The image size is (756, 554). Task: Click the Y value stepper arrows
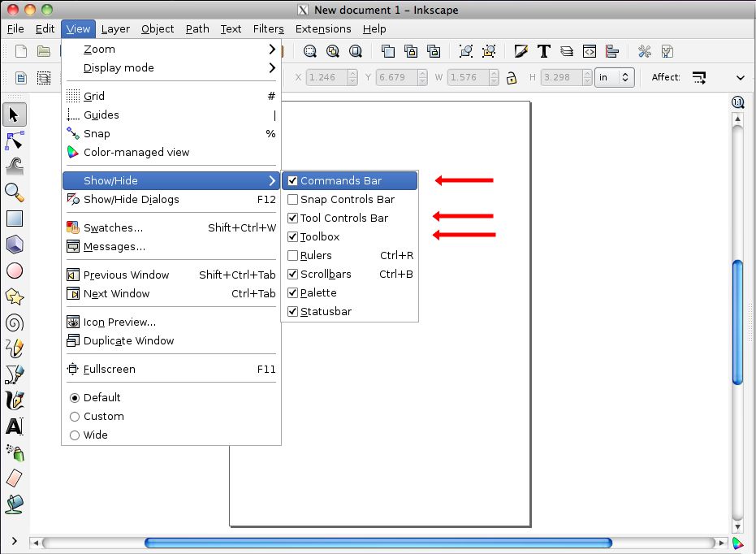(423, 77)
